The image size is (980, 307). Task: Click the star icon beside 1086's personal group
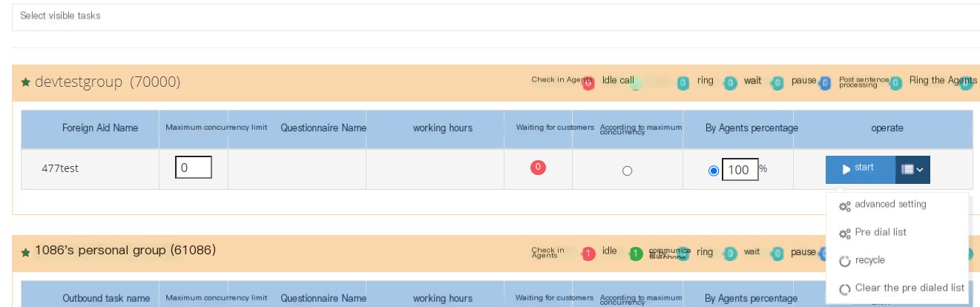[x=25, y=252]
